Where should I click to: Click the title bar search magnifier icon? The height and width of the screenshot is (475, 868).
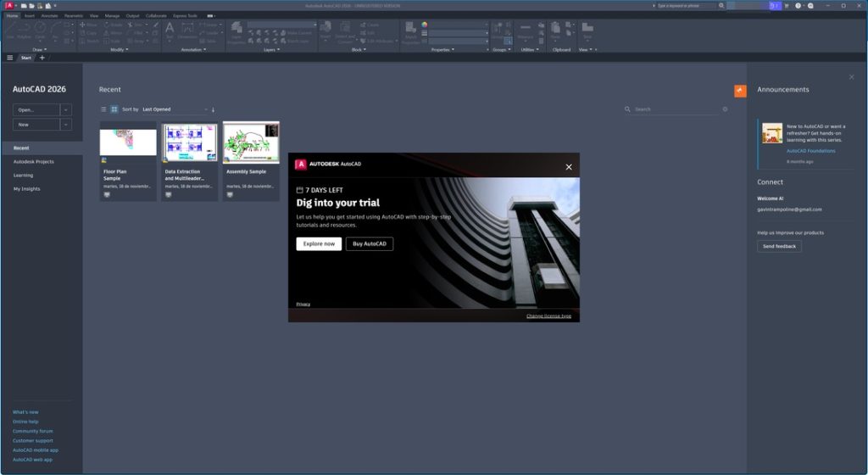[721, 6]
